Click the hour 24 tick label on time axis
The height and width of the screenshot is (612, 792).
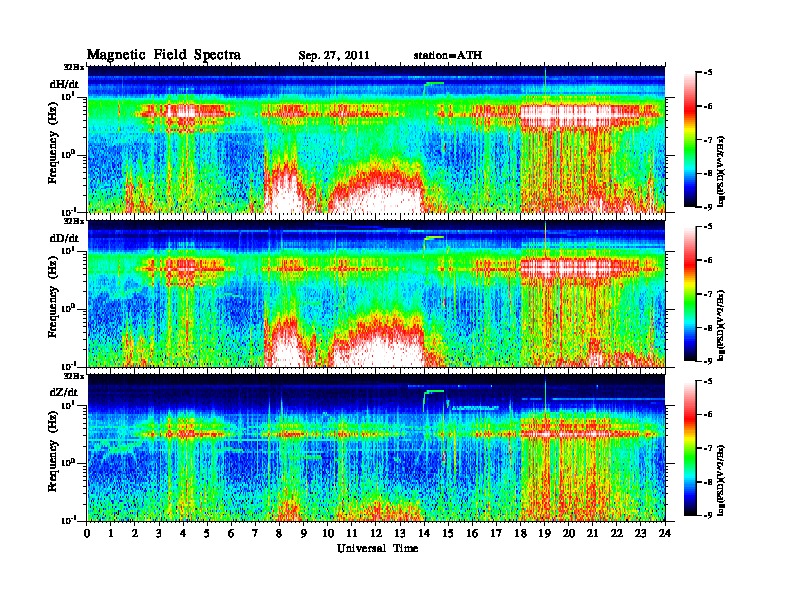coord(665,533)
